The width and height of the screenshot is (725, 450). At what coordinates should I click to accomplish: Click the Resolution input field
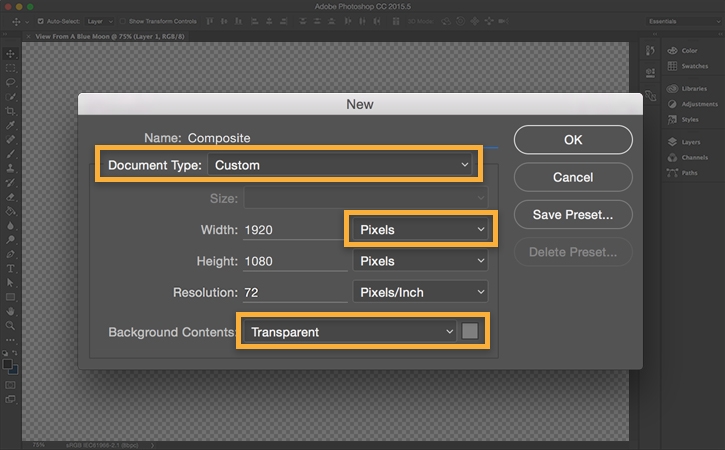(292, 293)
